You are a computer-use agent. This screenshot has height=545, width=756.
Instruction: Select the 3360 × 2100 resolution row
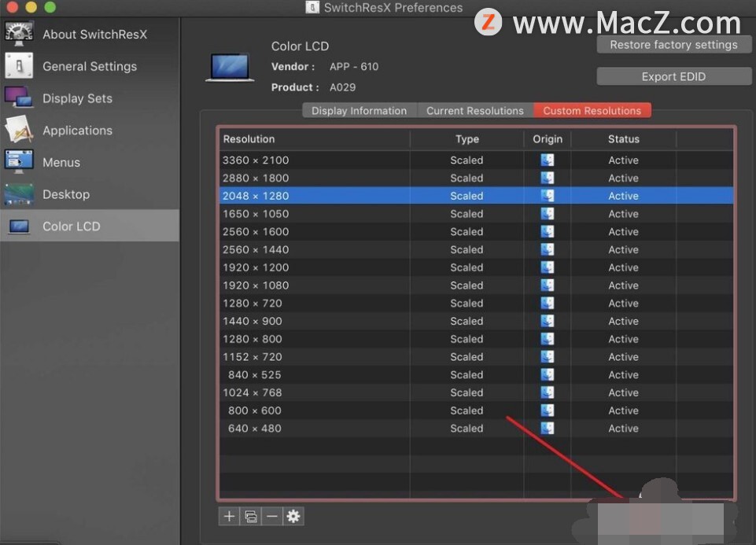[x=477, y=160]
